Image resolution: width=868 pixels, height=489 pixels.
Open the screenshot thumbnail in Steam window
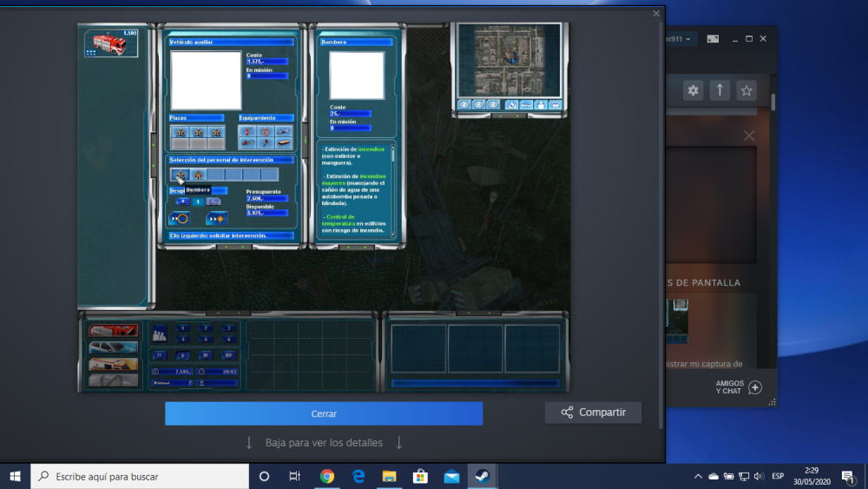676,320
